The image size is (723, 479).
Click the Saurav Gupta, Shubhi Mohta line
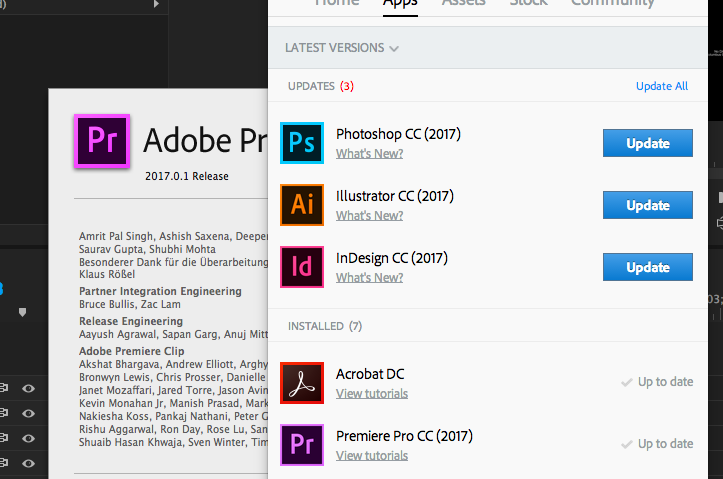coord(148,249)
